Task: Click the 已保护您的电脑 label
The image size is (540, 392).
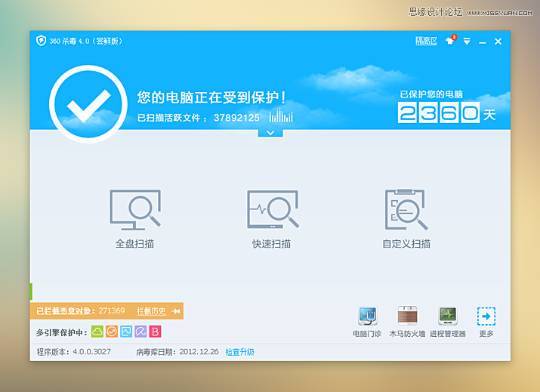Action: pyautogui.click(x=431, y=94)
